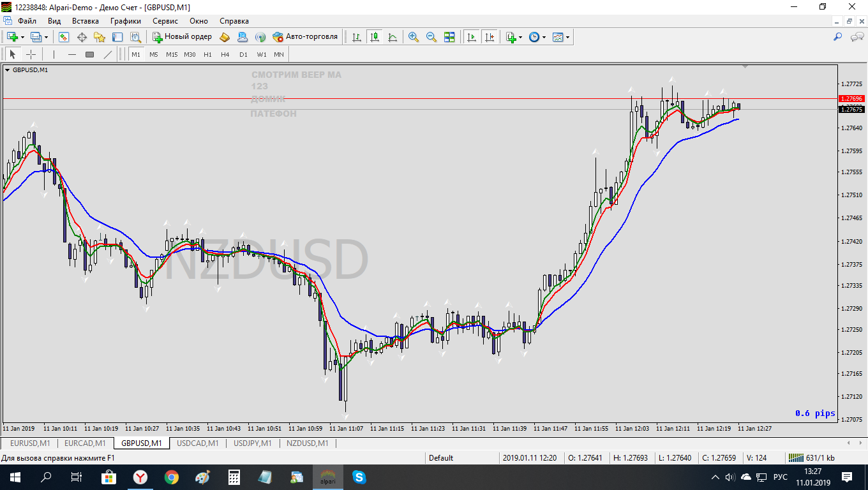Select the rectangle drawing tool

(90, 54)
